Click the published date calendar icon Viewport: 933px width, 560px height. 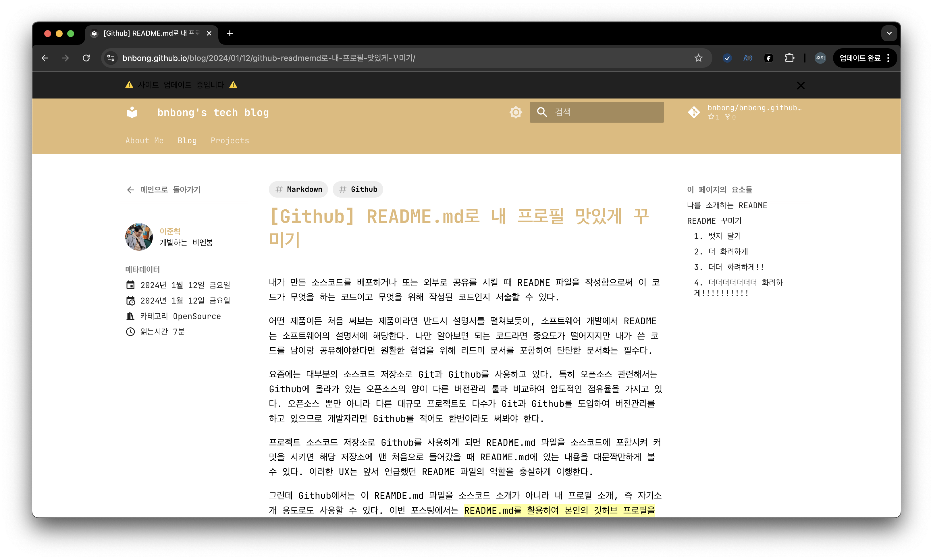click(130, 285)
